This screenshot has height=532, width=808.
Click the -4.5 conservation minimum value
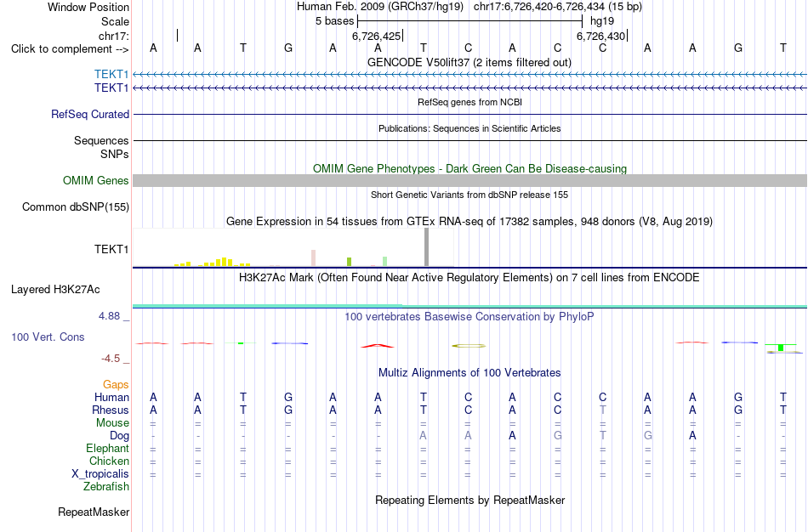tap(111, 359)
